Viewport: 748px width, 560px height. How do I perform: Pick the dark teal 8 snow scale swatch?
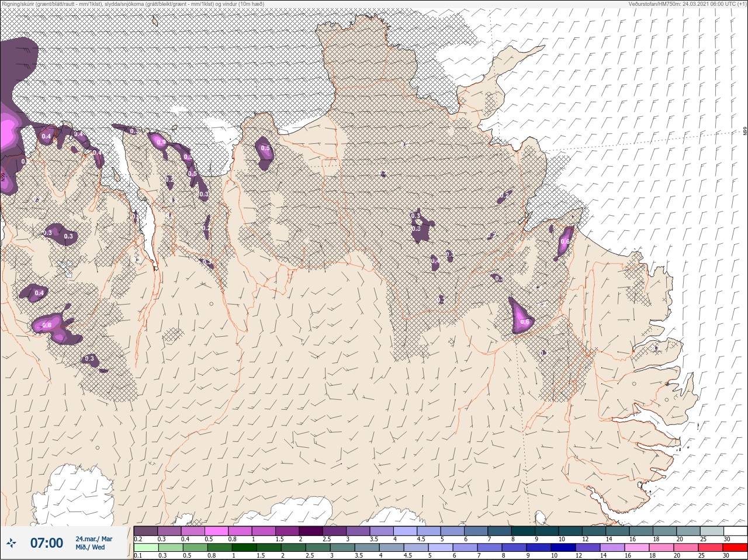point(524,531)
